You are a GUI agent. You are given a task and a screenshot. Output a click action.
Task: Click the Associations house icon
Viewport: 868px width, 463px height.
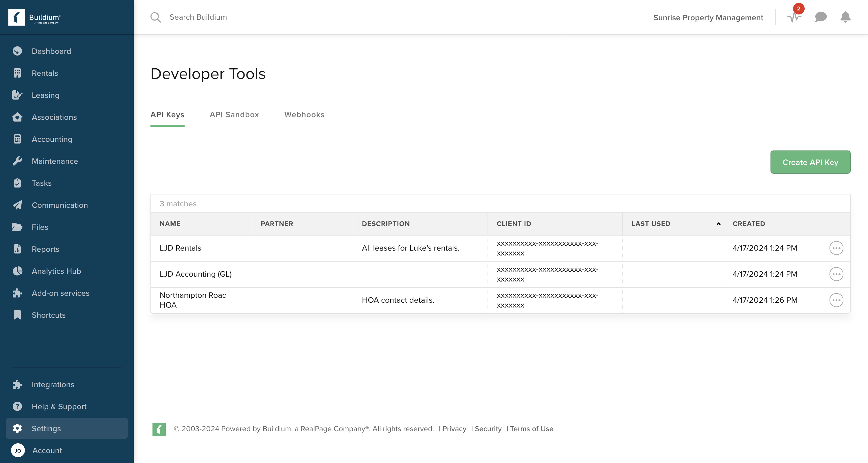[x=17, y=117]
